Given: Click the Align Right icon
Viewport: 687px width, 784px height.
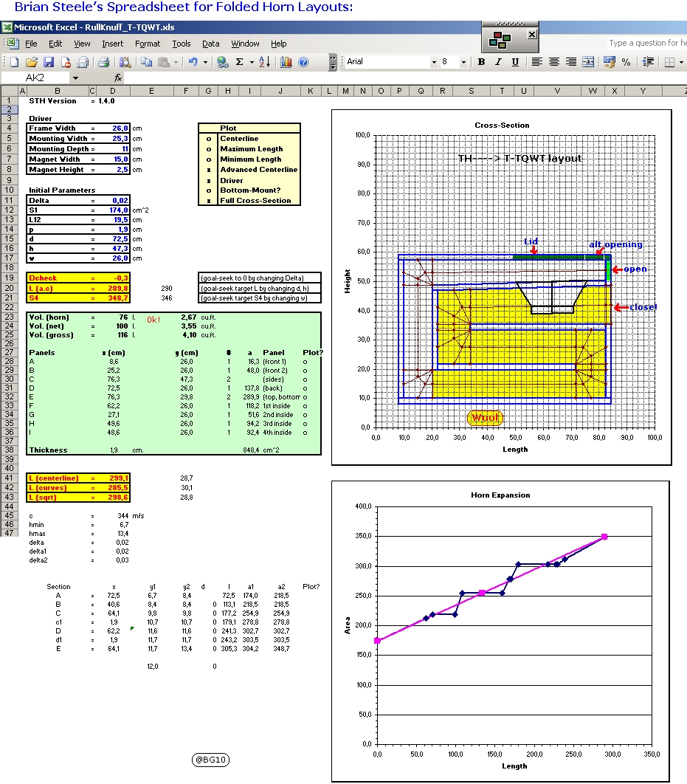Looking at the screenshot, I should pos(571,62).
